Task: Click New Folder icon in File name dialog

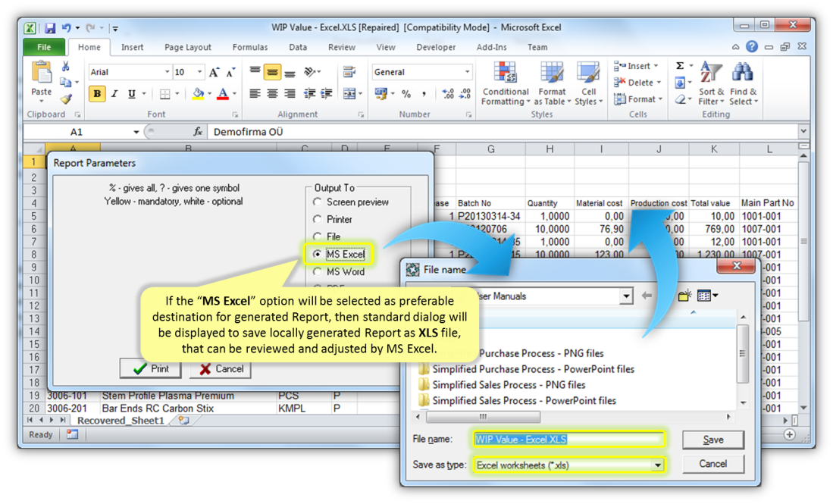Action: pos(684,296)
